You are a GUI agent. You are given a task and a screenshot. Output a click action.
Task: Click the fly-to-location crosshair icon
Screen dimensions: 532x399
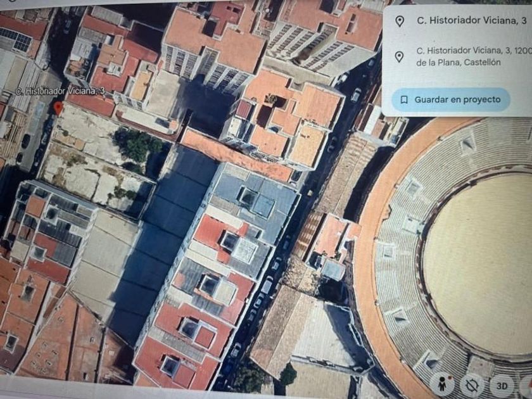point(472,385)
